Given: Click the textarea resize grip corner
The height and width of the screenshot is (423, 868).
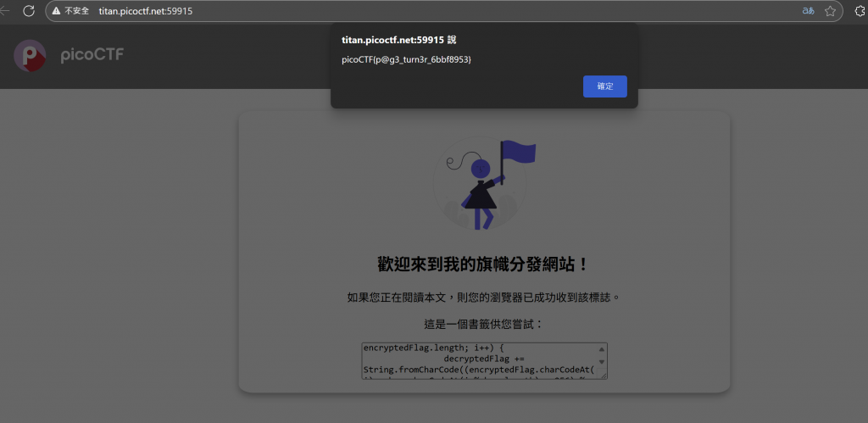Looking at the screenshot, I should click(x=604, y=376).
